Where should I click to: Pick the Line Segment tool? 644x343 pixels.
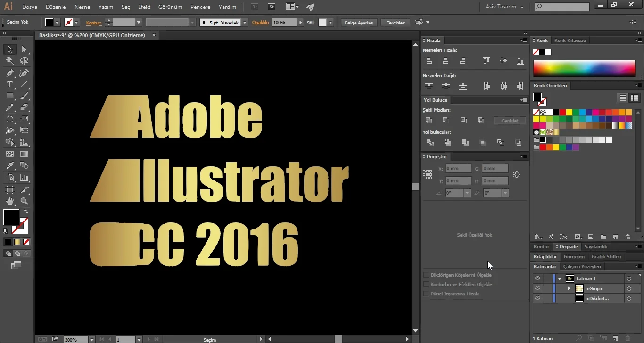coord(24,85)
